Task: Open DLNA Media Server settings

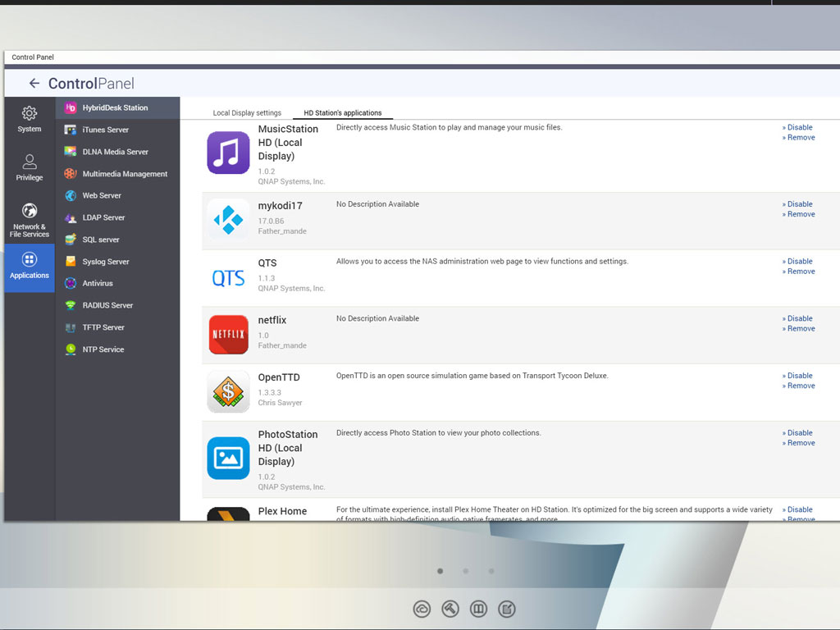Action: click(x=118, y=152)
